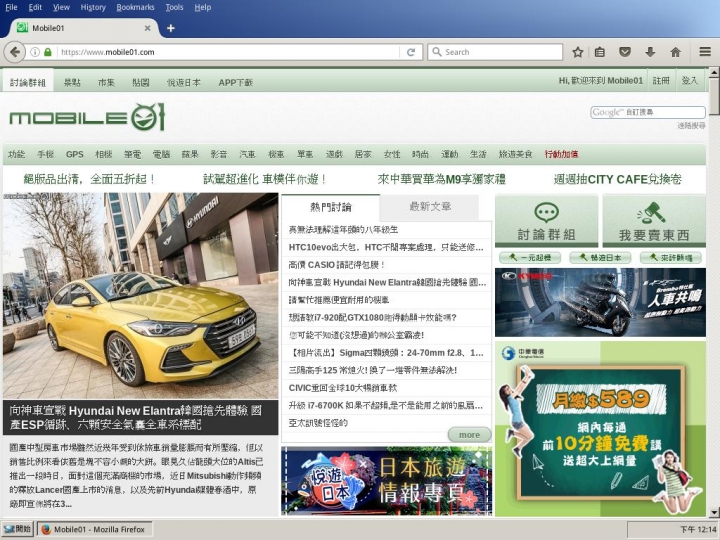This screenshot has height=540, width=720.
Task: Save the page to Pocket icon
Action: (x=624, y=52)
